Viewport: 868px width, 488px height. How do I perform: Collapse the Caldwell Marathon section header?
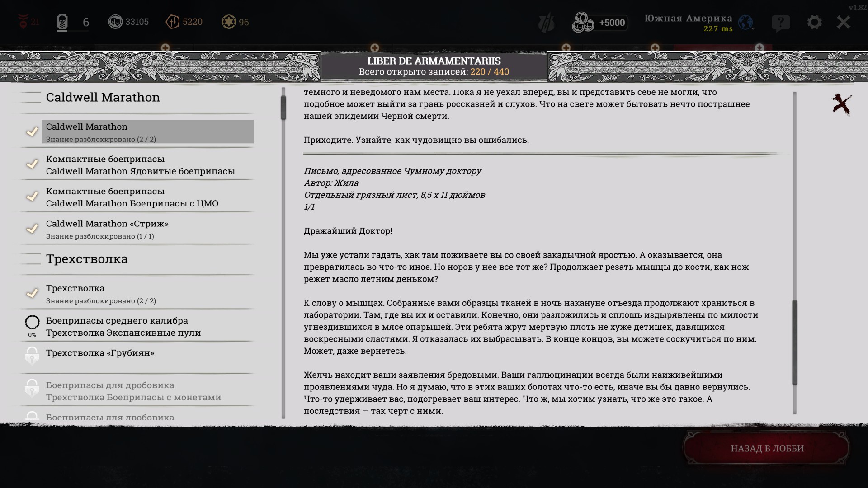103,97
